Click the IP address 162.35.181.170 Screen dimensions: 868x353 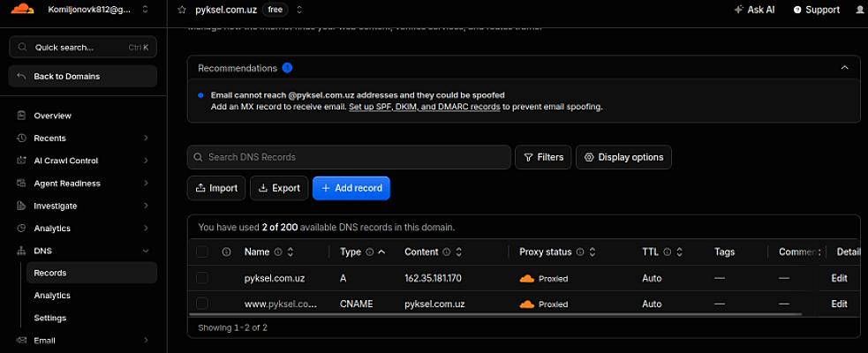(433, 278)
